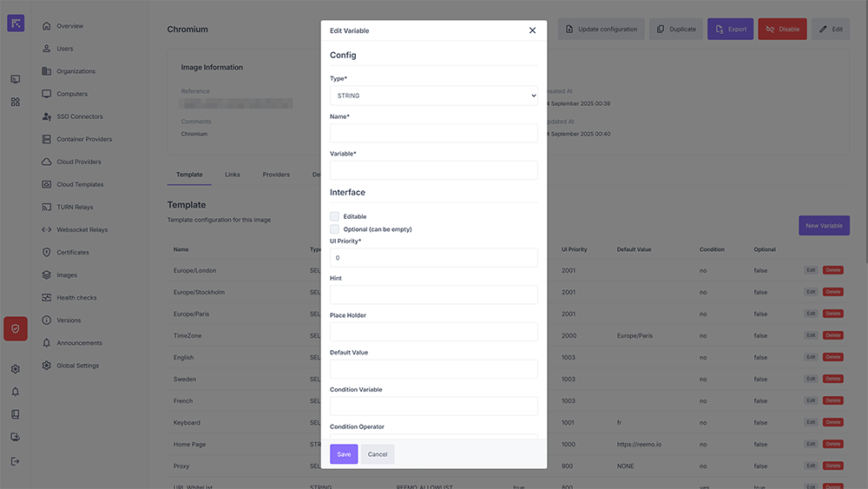Open Certificates in the sidebar

[73, 253]
